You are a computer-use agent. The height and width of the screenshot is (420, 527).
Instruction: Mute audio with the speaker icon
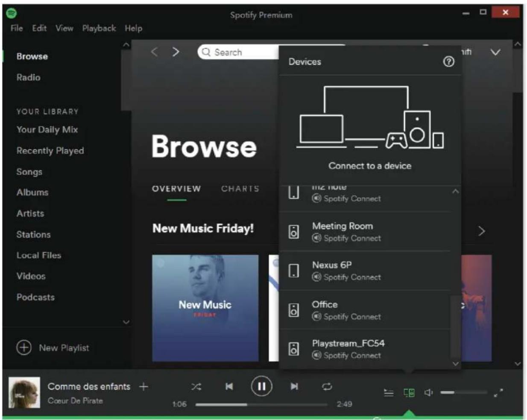[429, 393]
